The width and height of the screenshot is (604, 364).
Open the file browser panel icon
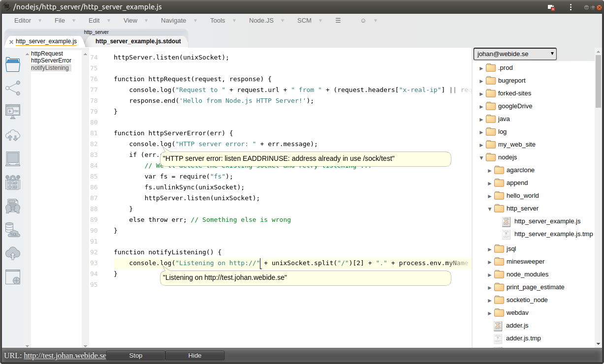click(12, 64)
